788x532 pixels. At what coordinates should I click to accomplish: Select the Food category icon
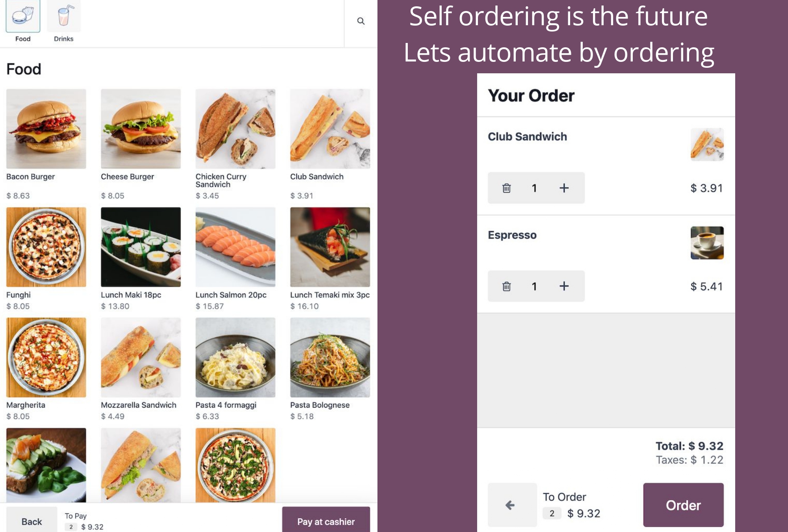tap(23, 17)
